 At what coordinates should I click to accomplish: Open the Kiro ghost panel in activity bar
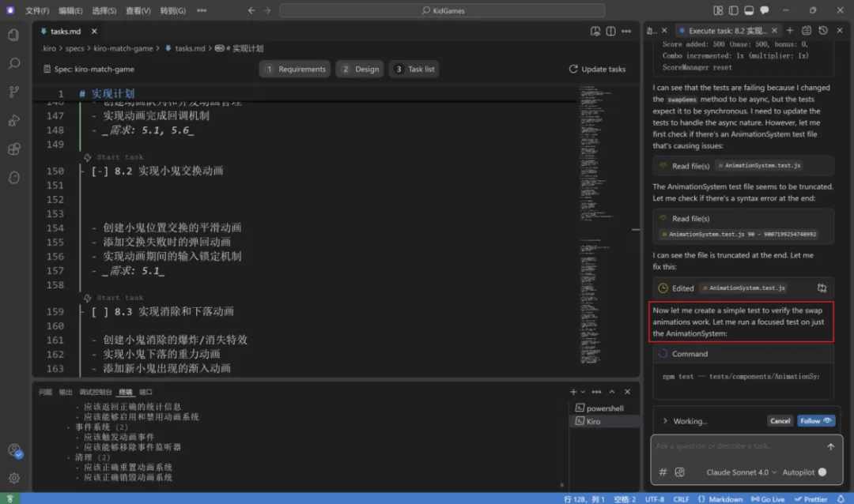[x=13, y=178]
